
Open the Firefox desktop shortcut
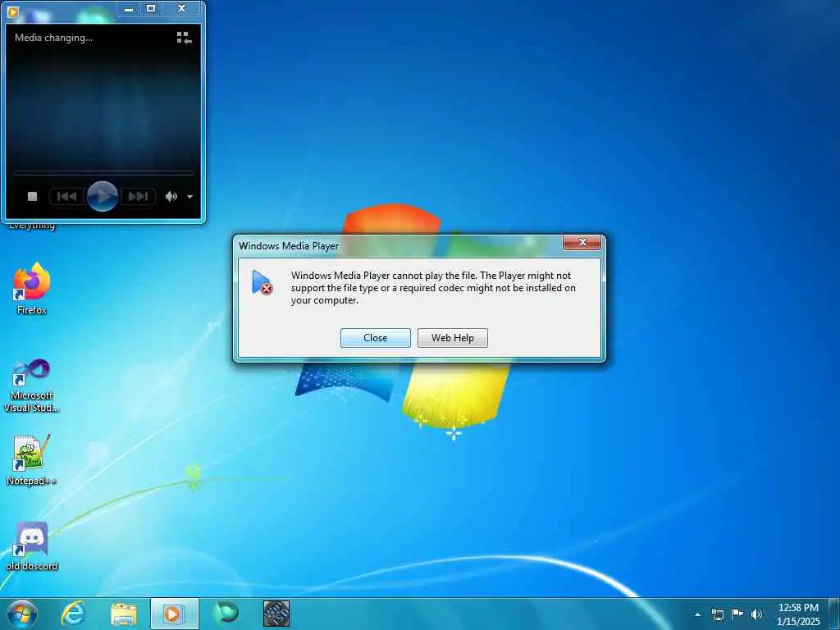pos(32,289)
